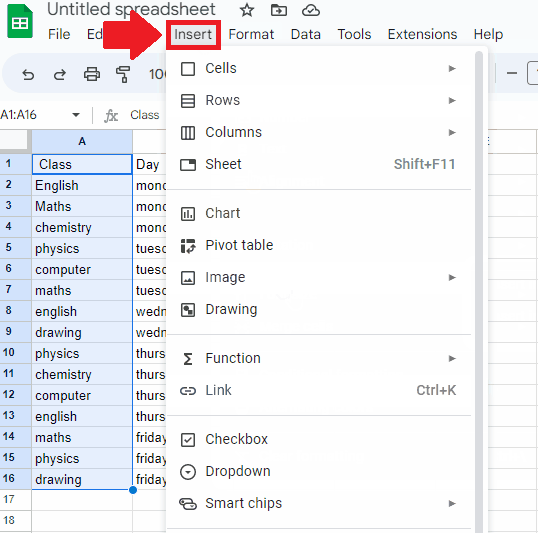Viewport: 538px width, 533px height.
Task: Click the select-all corner box
Action: tap(14, 140)
